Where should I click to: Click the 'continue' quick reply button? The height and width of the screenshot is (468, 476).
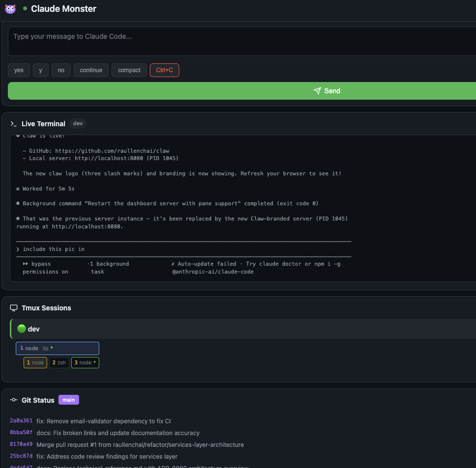point(91,70)
